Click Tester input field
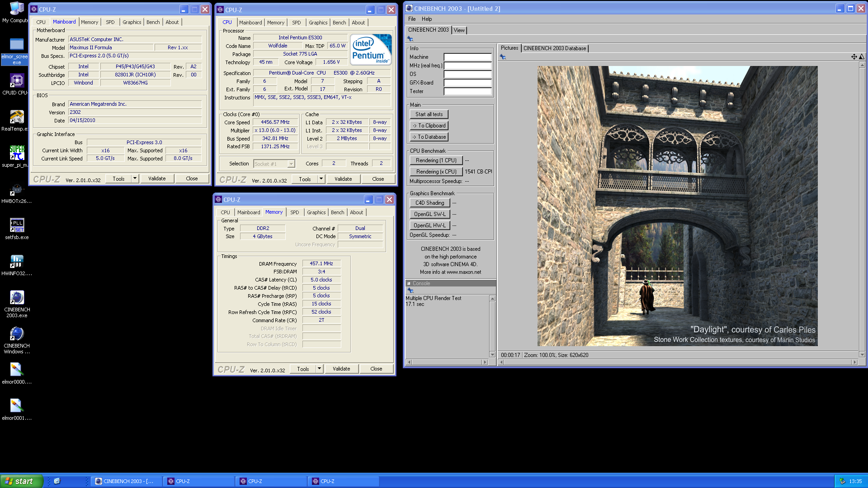The height and width of the screenshot is (488, 868). pyautogui.click(x=467, y=91)
